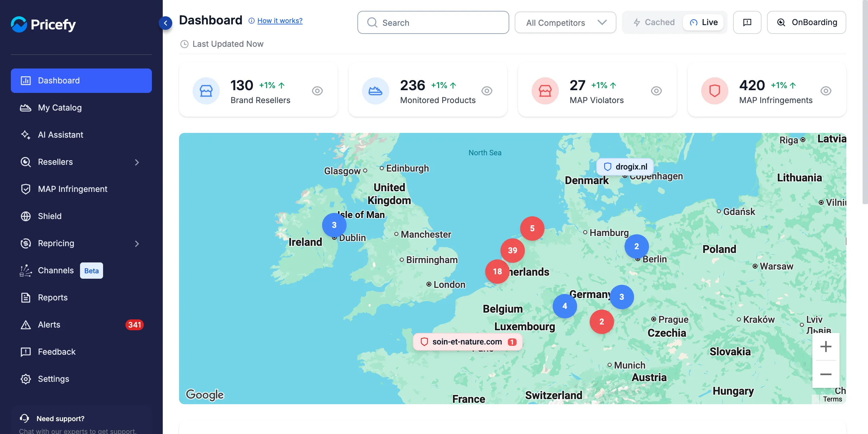View Alerts with 341 badge
868x434 pixels.
(81, 325)
